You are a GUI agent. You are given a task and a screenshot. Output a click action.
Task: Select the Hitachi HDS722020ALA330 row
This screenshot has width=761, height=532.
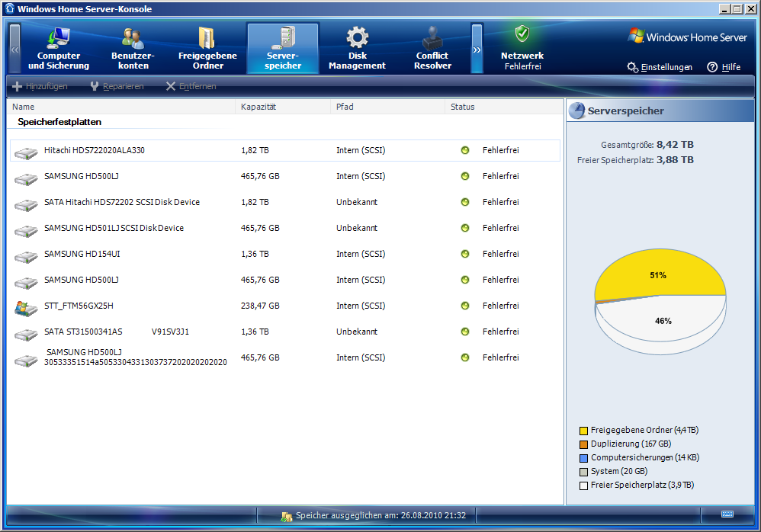pyautogui.click(x=285, y=150)
